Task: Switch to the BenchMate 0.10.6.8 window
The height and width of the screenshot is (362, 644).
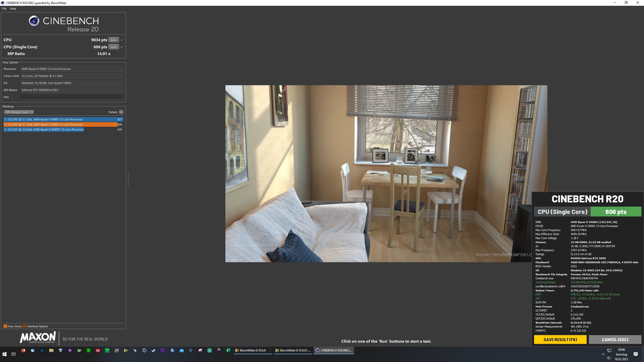Action: (x=253, y=350)
